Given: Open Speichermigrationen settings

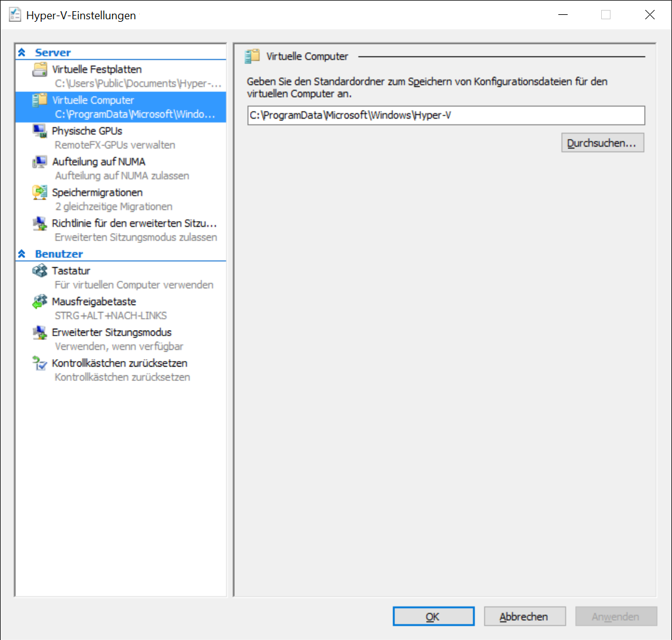Looking at the screenshot, I should tap(98, 193).
